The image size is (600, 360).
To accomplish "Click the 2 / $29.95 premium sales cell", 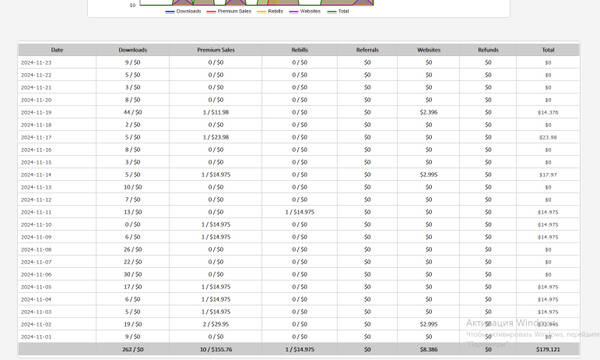I will pos(216,324).
